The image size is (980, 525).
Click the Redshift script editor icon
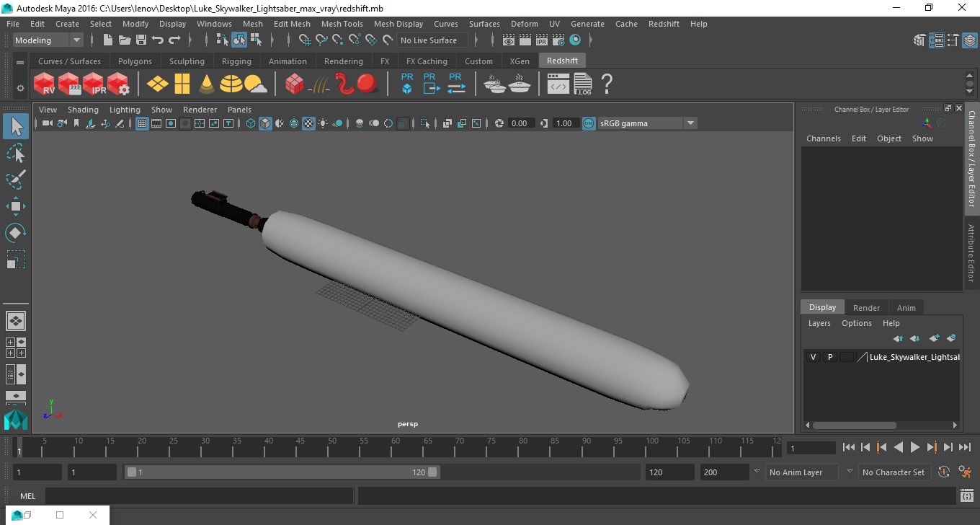click(x=558, y=84)
